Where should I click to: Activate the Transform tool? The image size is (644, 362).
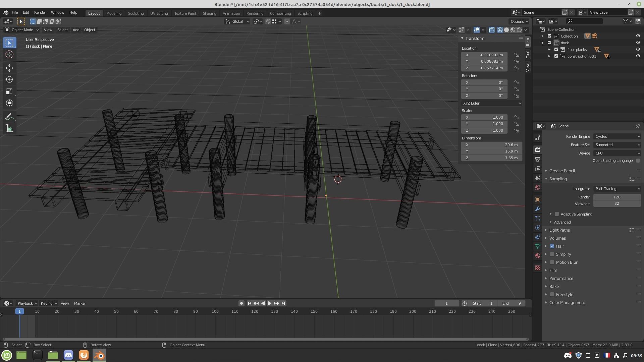tap(9, 103)
